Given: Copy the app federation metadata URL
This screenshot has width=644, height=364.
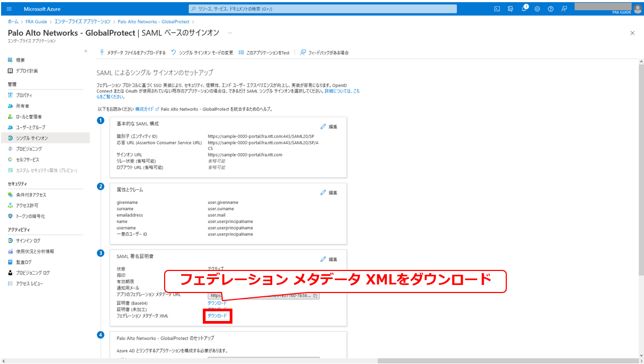Looking at the screenshot, I should [315, 295].
